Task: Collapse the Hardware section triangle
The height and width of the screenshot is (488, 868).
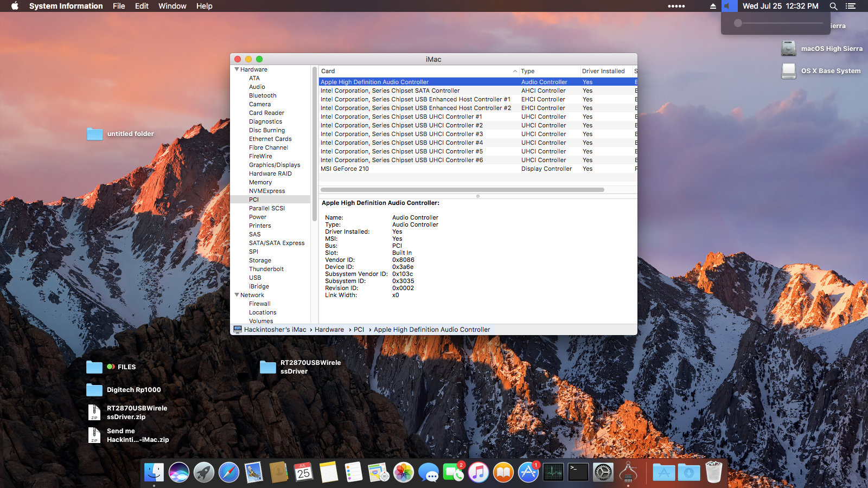Action: point(237,69)
